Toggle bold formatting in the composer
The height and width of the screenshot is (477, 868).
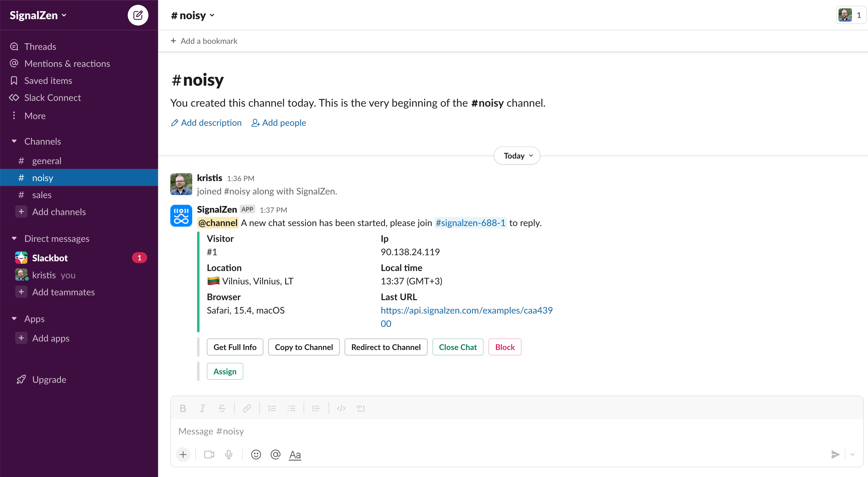tap(183, 408)
